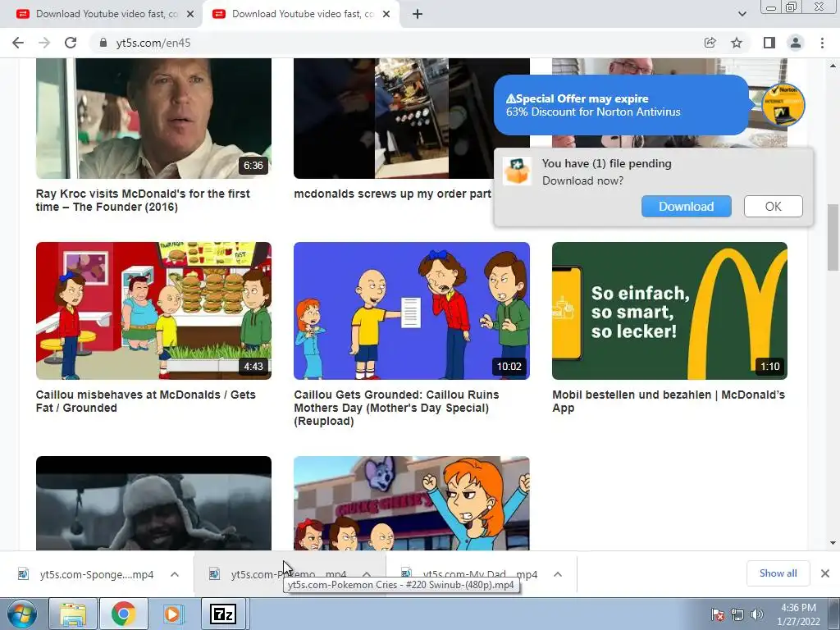Click title Caillou misbehaves at McDonalds

tap(146, 401)
